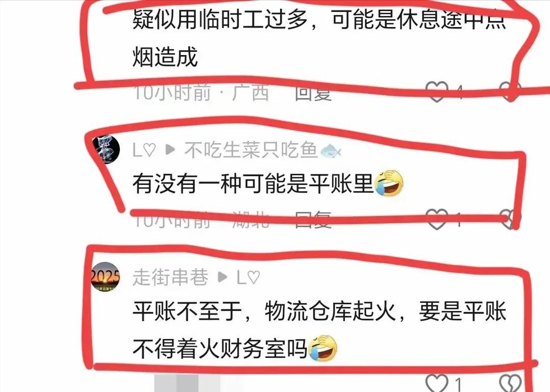
Task: Select comment text 有没有一种可能是平账里
Action: click(253, 183)
